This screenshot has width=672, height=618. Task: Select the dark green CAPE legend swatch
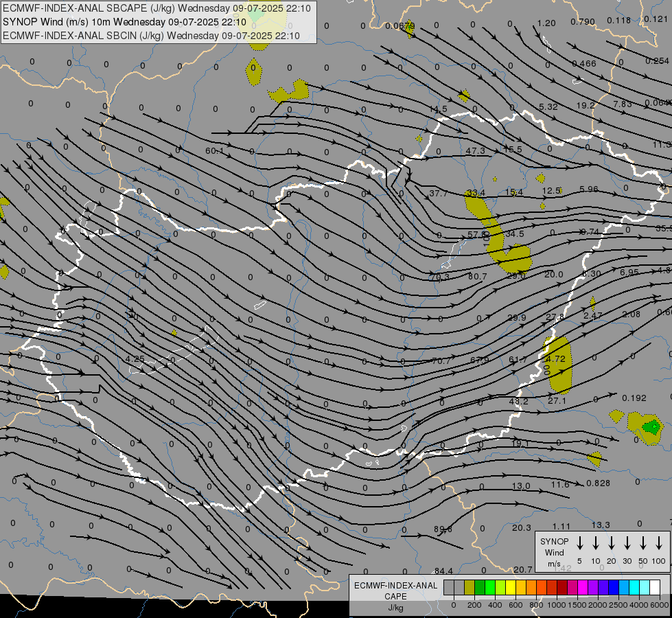(480, 587)
